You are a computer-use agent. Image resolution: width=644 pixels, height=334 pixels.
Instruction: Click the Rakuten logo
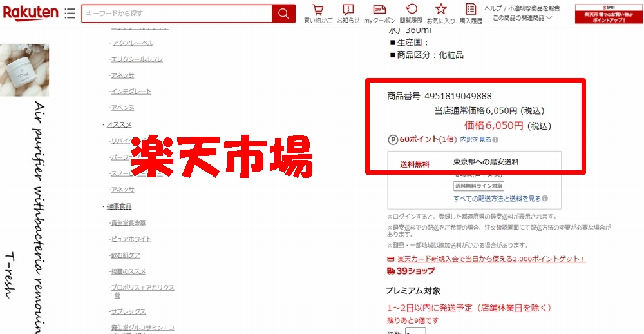tap(30, 14)
